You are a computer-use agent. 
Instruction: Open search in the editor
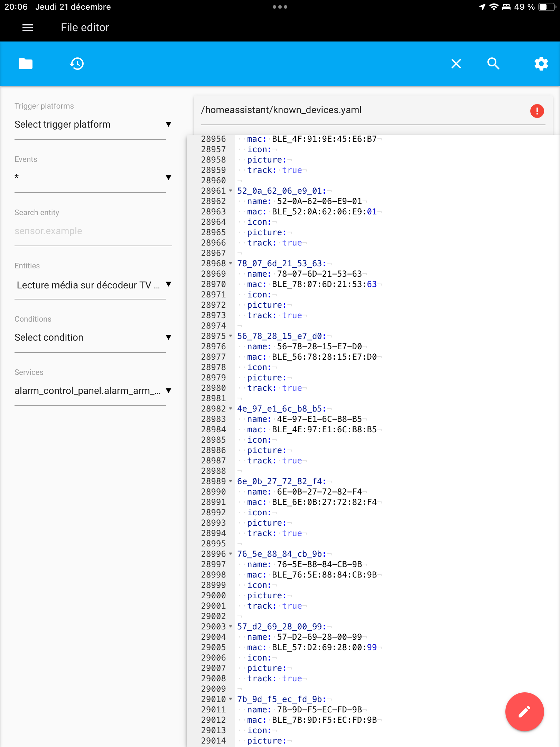tap(493, 64)
